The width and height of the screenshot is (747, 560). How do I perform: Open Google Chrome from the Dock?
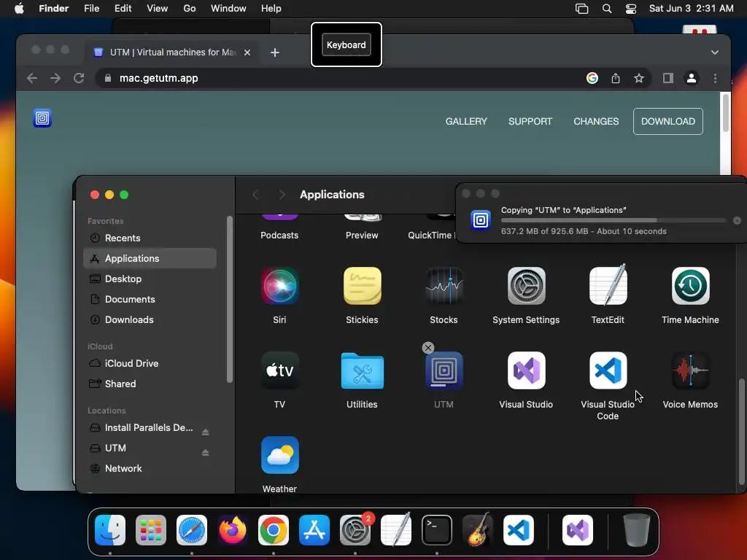(274, 530)
